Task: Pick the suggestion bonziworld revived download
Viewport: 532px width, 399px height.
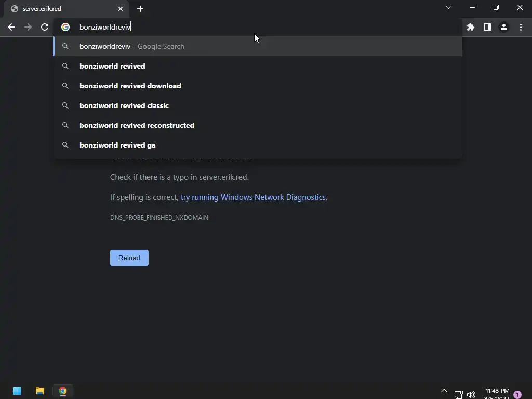Action: tap(258, 86)
